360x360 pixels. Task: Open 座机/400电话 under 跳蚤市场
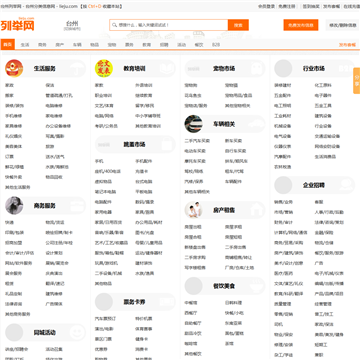[x=108, y=172]
